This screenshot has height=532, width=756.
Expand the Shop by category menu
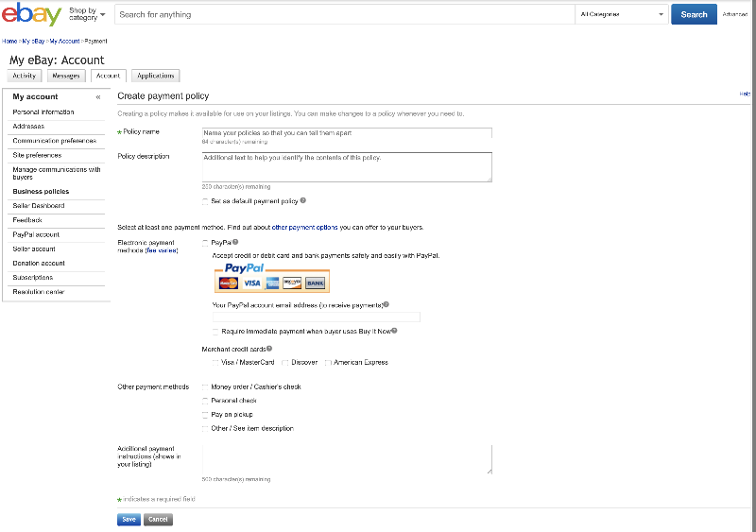pos(87,14)
